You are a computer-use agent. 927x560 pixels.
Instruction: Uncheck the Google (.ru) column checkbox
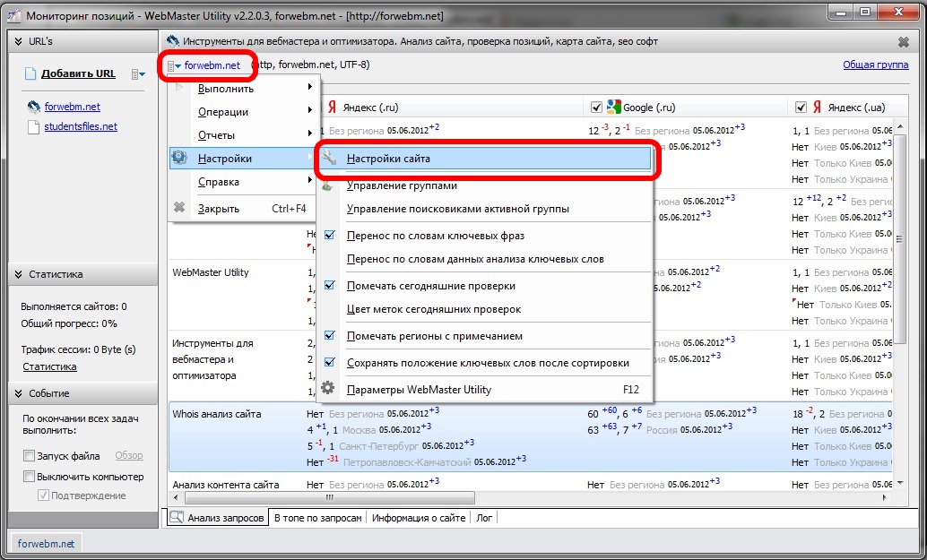596,108
